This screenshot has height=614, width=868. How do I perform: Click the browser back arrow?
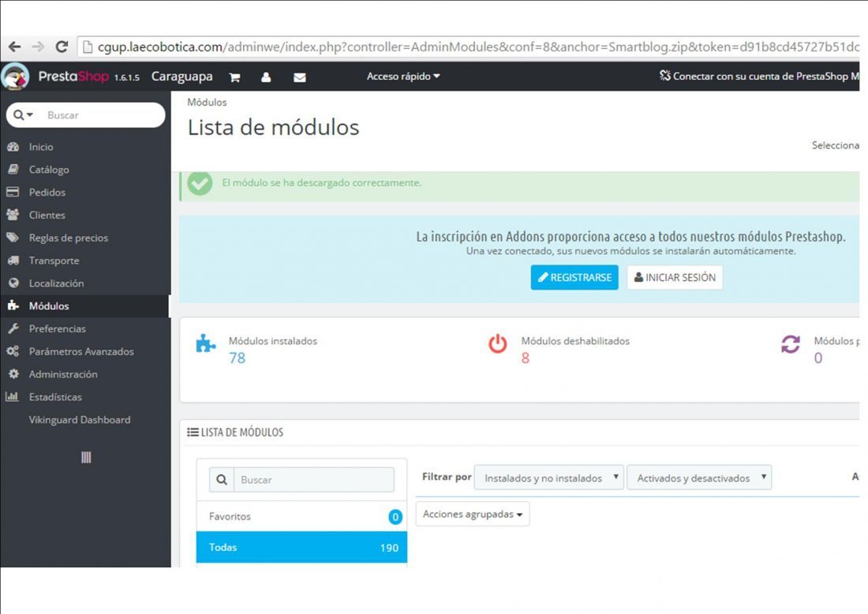coord(14,47)
